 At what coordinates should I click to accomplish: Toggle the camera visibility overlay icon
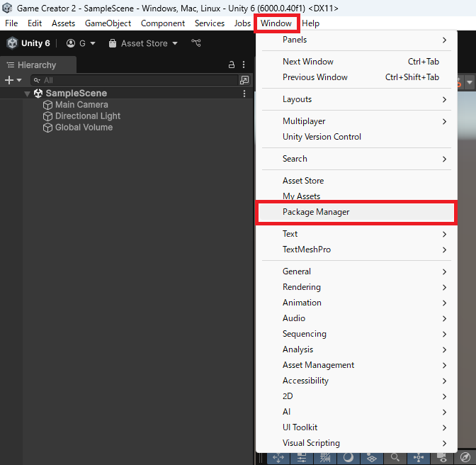(442, 458)
